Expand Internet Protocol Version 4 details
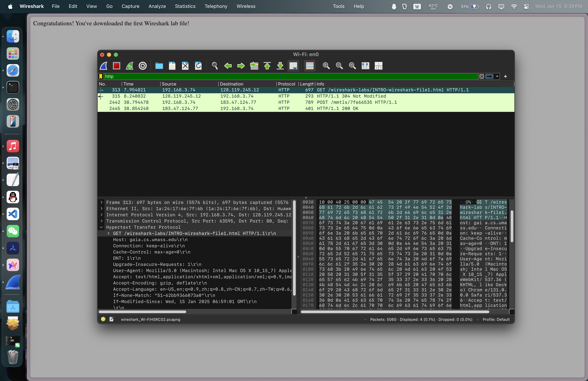This screenshot has width=588, height=381. [101, 215]
